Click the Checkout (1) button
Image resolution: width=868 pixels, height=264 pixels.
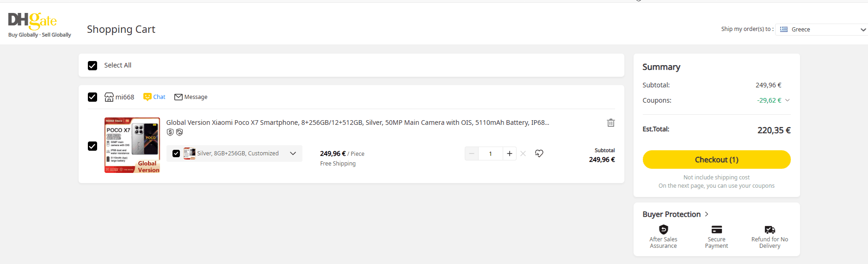pyautogui.click(x=717, y=160)
